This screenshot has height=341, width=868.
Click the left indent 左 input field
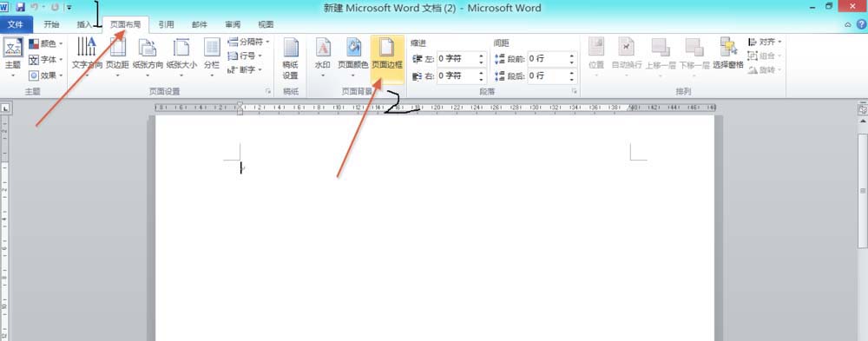click(x=457, y=59)
